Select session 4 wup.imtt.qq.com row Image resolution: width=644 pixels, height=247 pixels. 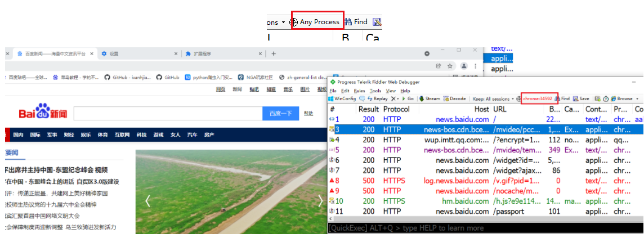[485, 140]
